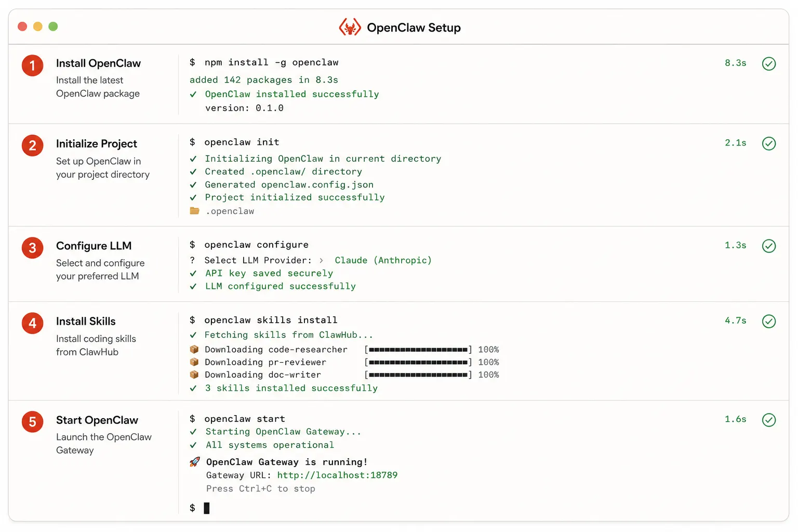Click the step 2 number badge
The height and width of the screenshot is (532, 798).
tap(32, 145)
